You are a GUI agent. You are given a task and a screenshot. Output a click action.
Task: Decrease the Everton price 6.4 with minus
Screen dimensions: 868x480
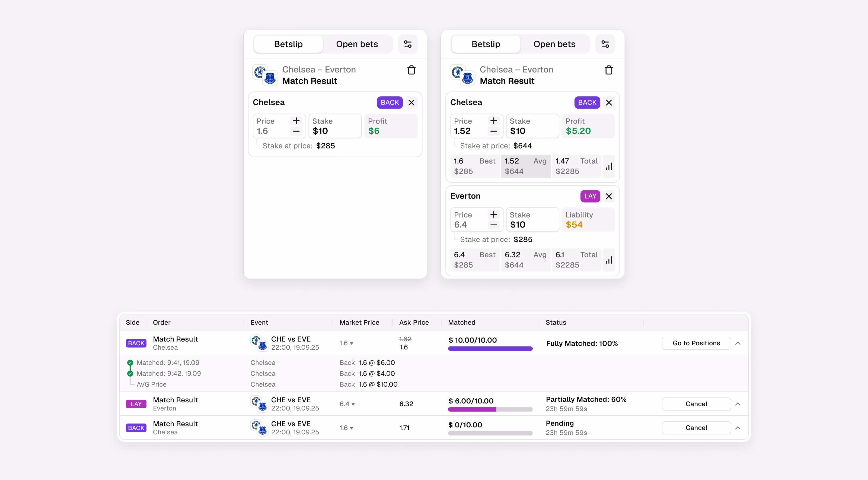point(494,225)
